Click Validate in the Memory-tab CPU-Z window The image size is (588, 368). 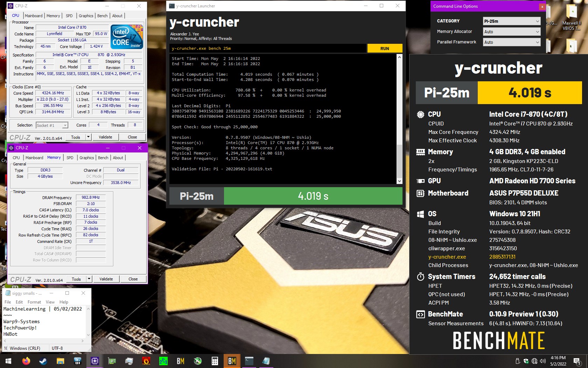[x=106, y=279]
